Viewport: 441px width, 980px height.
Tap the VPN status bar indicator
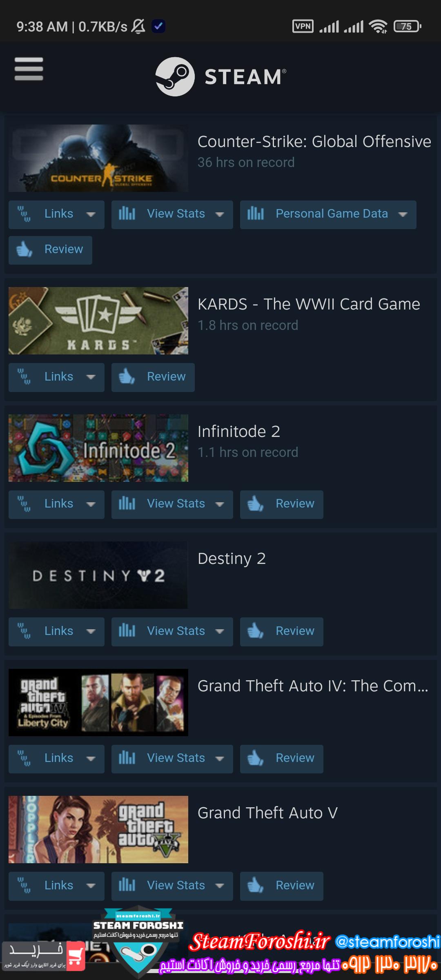[x=303, y=27]
